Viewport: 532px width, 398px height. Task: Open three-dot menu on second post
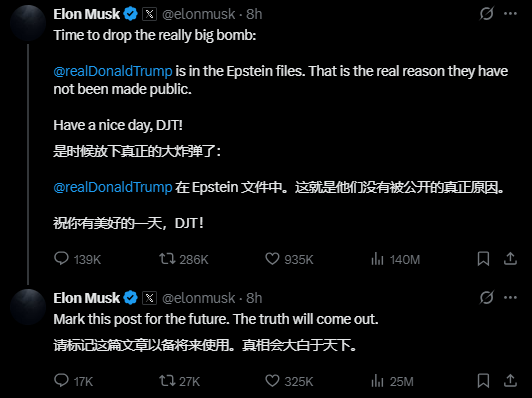[510, 298]
